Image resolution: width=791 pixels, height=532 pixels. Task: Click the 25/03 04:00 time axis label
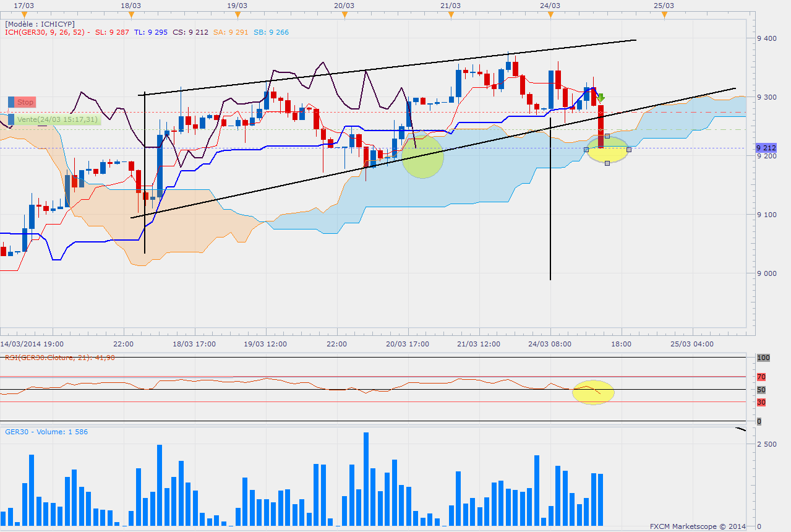[692, 343]
